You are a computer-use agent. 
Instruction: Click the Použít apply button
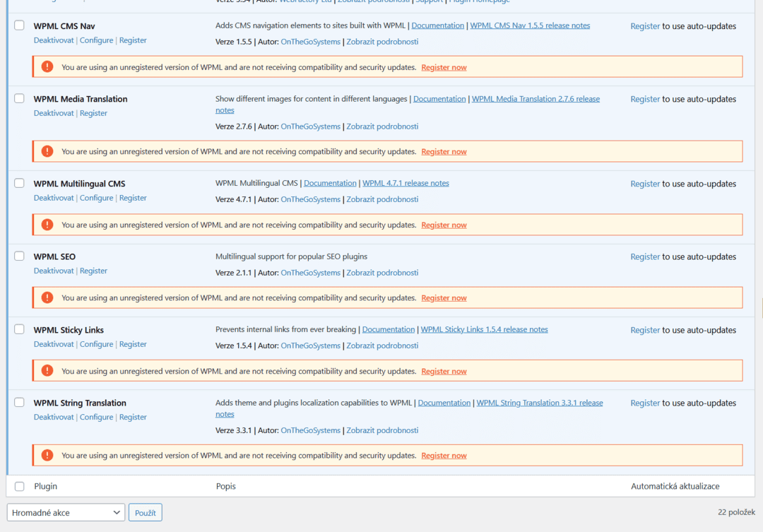pos(145,512)
